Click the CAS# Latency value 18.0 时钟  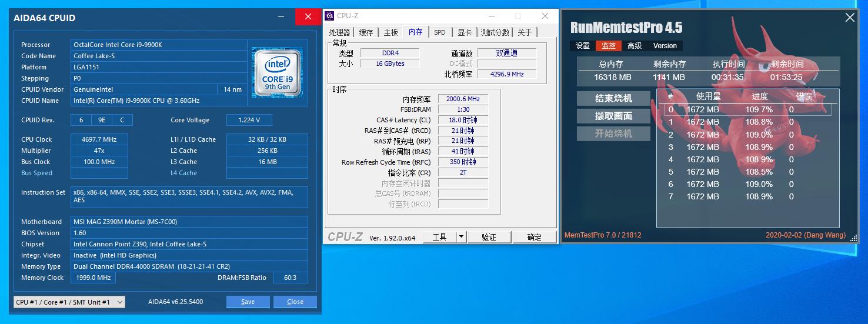463,120
